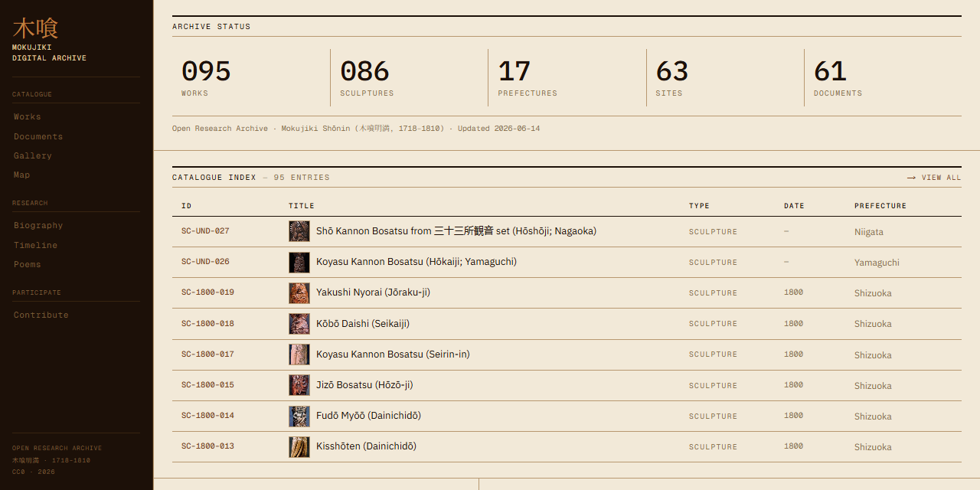Select ID SC-1800-019
The height and width of the screenshot is (490, 980).
[207, 292]
